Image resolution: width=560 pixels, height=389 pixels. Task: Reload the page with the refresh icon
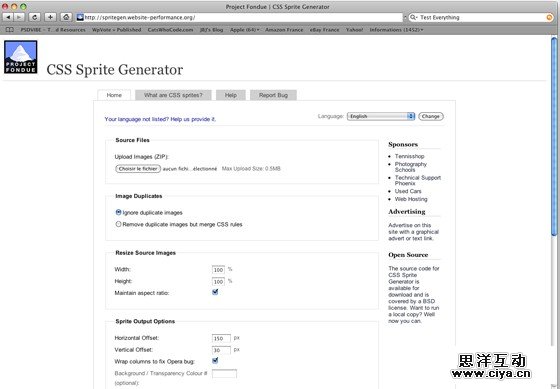[35, 17]
